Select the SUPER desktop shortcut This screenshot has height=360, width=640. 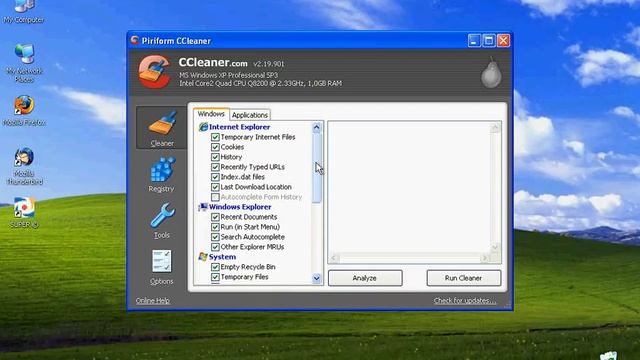[24, 212]
